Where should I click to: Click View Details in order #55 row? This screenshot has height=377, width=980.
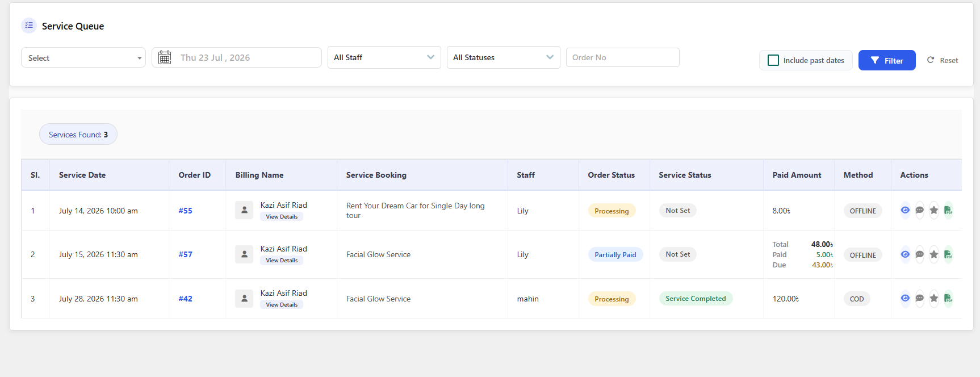(282, 216)
